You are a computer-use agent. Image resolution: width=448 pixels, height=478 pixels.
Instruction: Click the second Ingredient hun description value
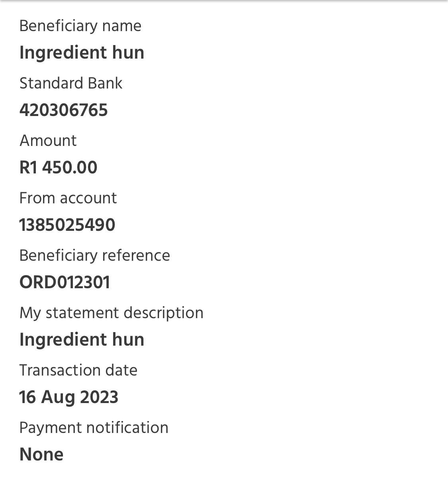(82, 340)
